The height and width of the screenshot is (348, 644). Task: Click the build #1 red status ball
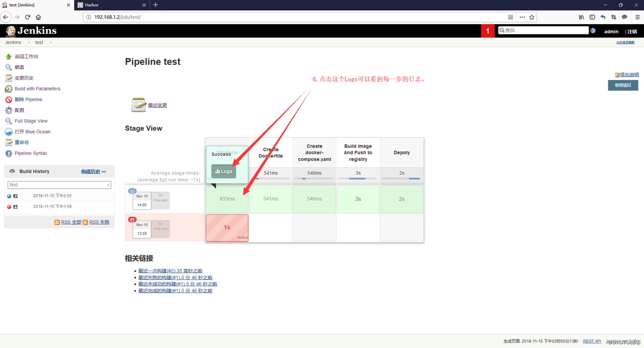[9, 207]
